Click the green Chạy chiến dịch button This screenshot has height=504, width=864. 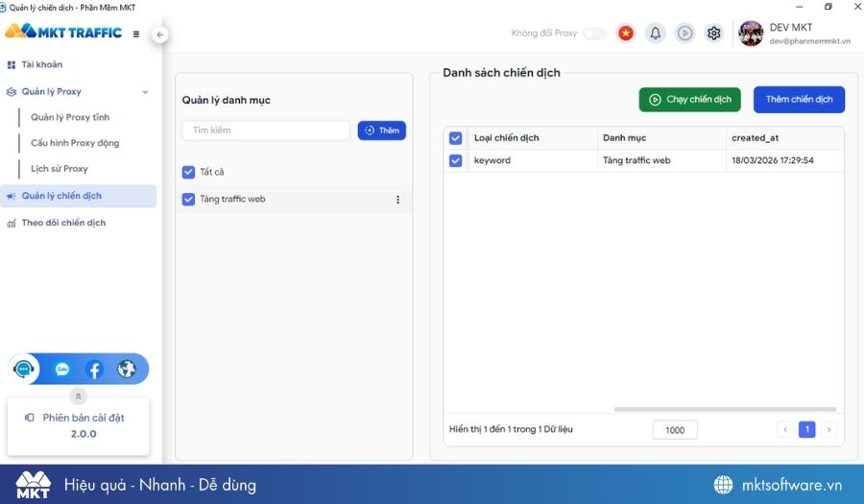click(x=690, y=100)
